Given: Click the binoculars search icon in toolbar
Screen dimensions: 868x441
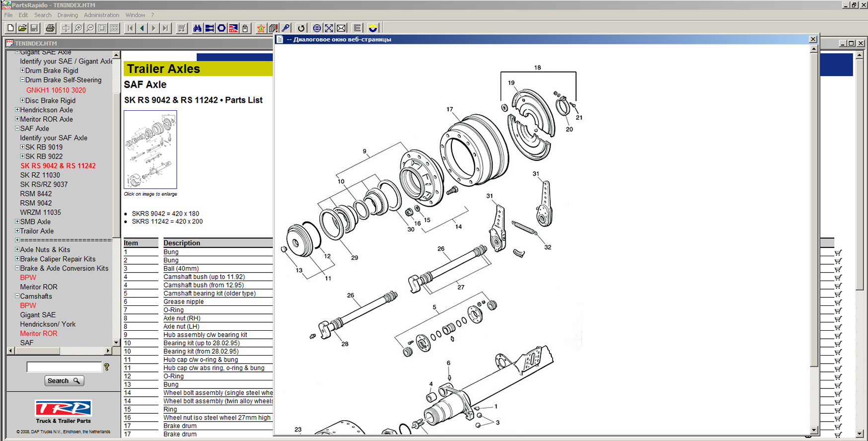Looking at the screenshot, I should click(197, 28).
